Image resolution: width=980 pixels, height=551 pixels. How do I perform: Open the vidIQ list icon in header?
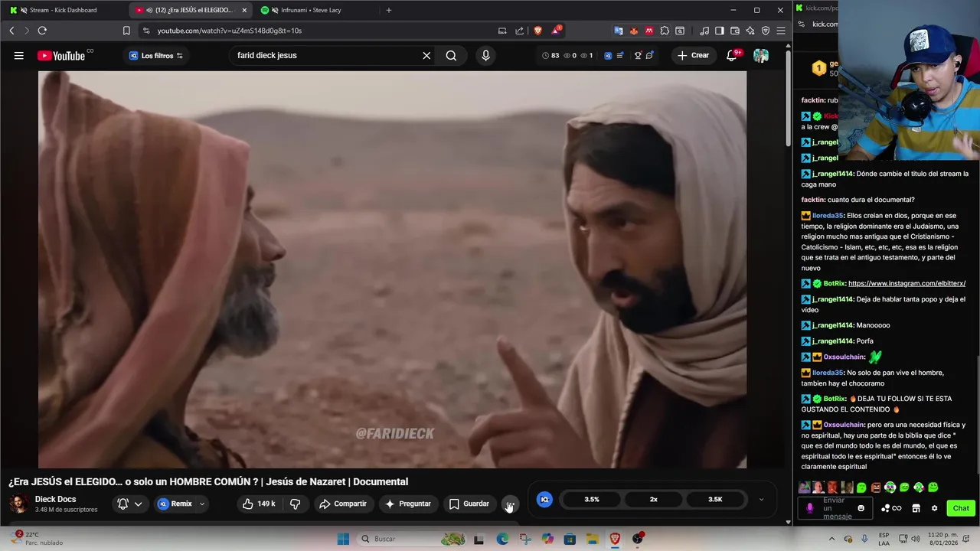(x=619, y=55)
